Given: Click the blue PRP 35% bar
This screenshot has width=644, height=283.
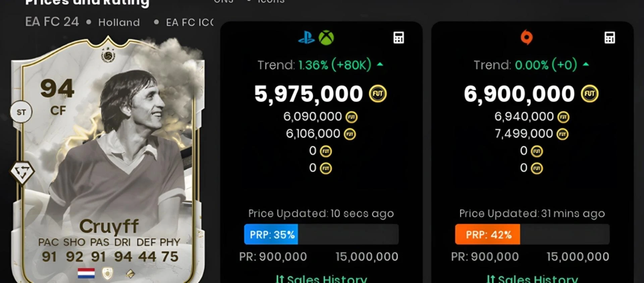Looking at the screenshot, I should (271, 234).
